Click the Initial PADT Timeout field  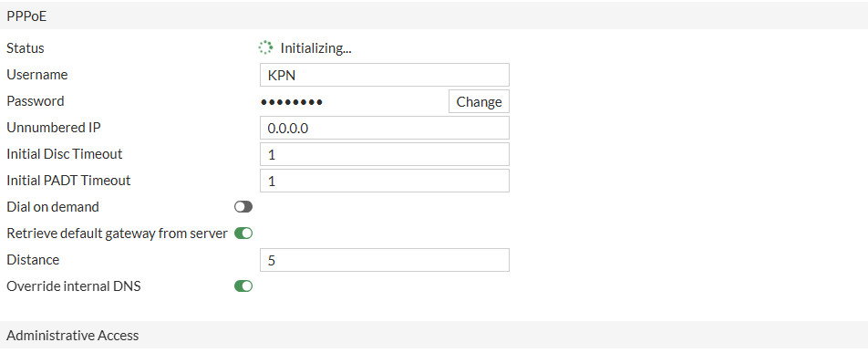click(x=384, y=181)
